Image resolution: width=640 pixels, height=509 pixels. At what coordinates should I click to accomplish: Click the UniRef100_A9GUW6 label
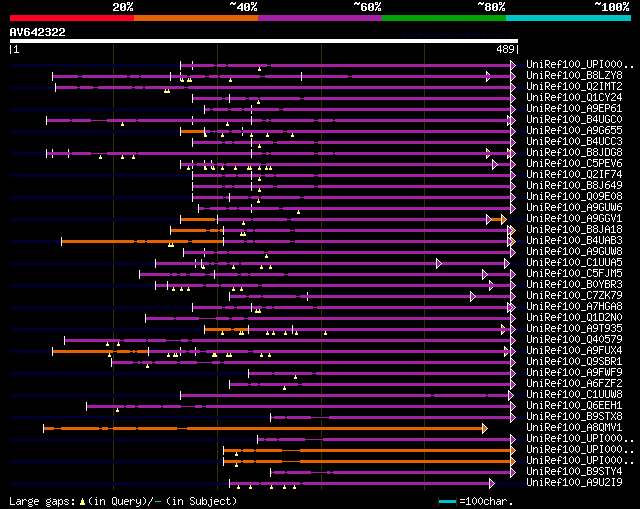pos(574,208)
